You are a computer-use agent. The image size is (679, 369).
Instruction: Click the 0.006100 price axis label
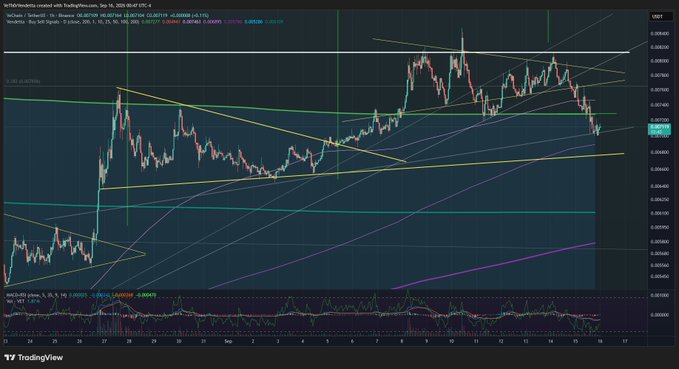tap(659, 213)
